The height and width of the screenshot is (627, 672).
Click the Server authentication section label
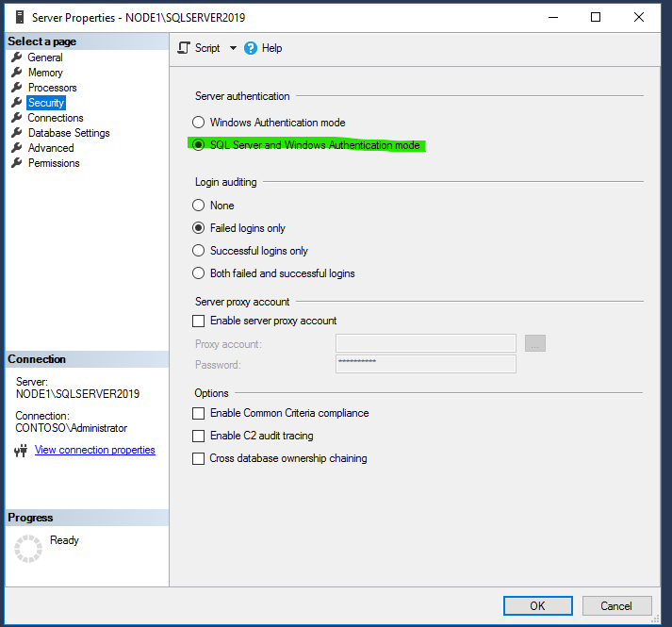coord(242,96)
